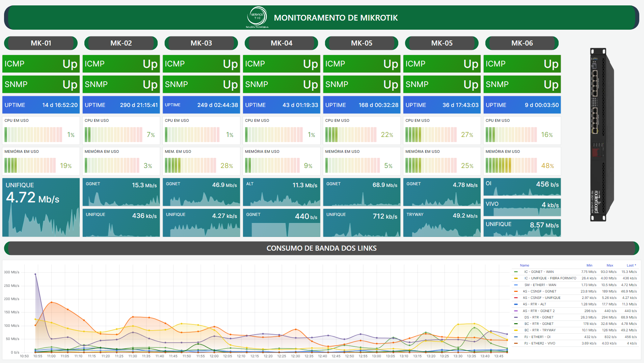
Task: Click uptime panel showing 9 d 00:03:50
Action: [522, 105]
